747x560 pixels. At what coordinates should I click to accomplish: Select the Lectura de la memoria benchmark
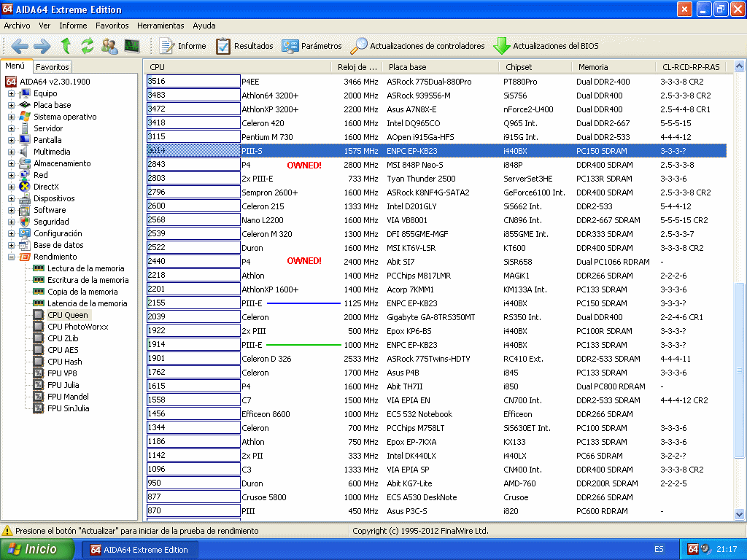86,268
